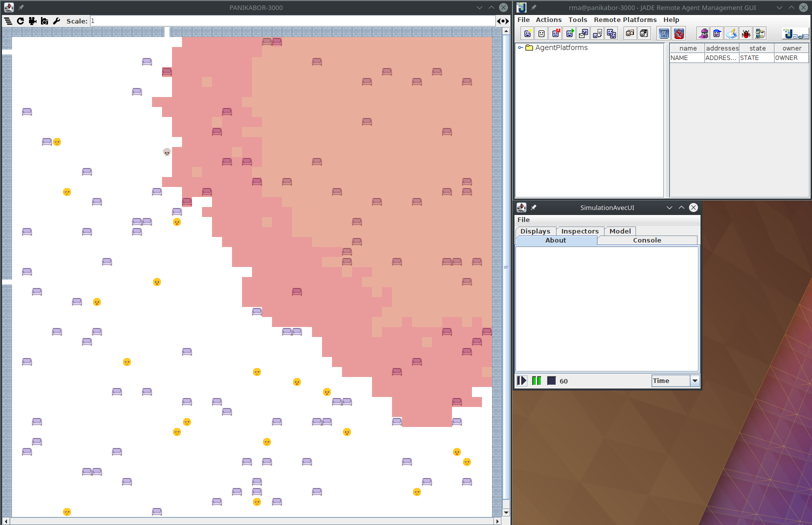
Task: Click the addresses column header
Action: 722,48
